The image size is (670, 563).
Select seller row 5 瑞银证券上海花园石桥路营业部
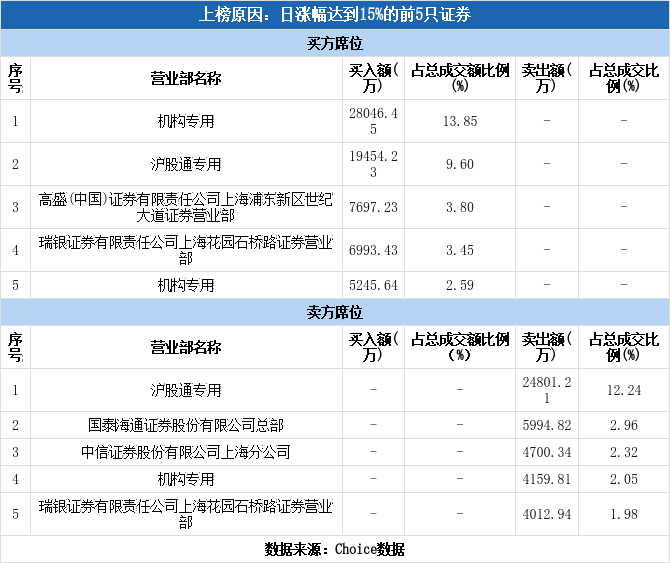pyautogui.click(x=186, y=514)
